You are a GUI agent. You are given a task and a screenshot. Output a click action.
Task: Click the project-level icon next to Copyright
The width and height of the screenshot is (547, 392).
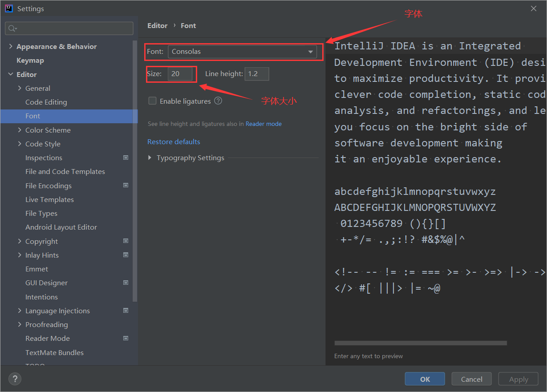click(x=126, y=241)
